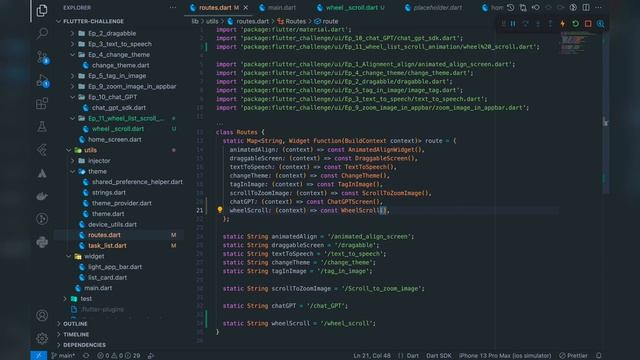Expand the DEPENDENCIES section

point(84,345)
